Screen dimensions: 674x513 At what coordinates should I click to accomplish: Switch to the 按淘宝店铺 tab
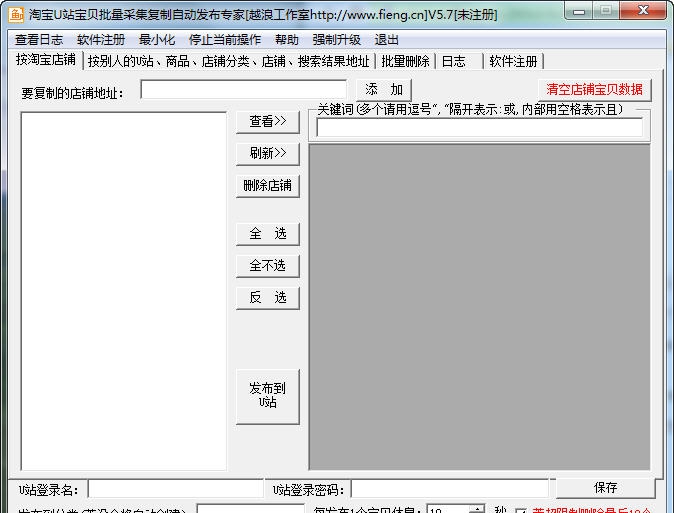click(x=46, y=60)
